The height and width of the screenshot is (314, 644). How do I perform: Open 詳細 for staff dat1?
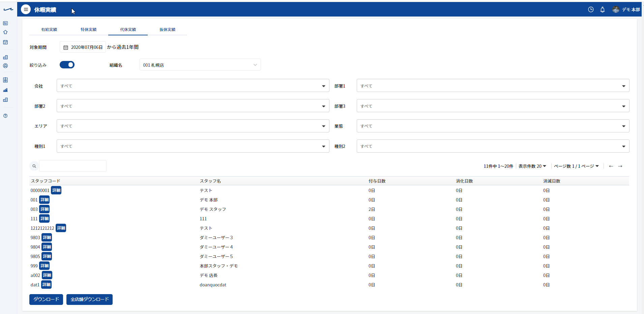pyautogui.click(x=47, y=285)
